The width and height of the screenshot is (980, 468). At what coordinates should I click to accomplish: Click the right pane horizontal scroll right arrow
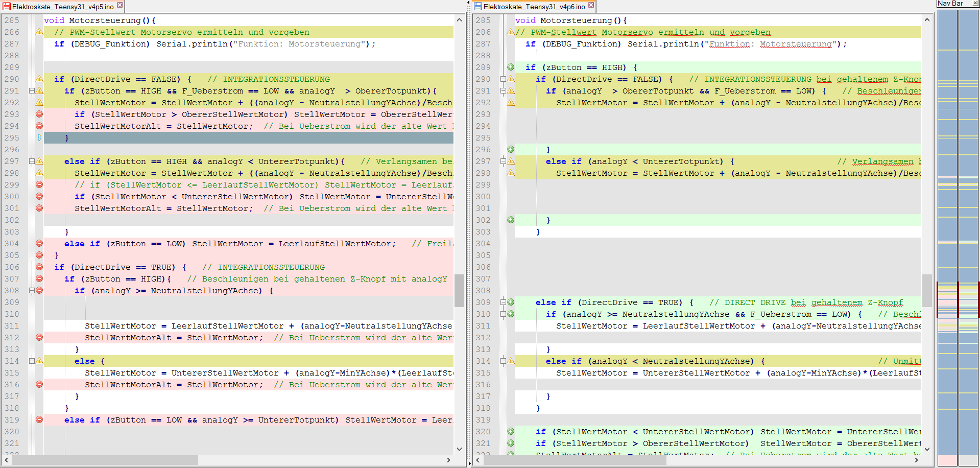[x=916, y=460]
